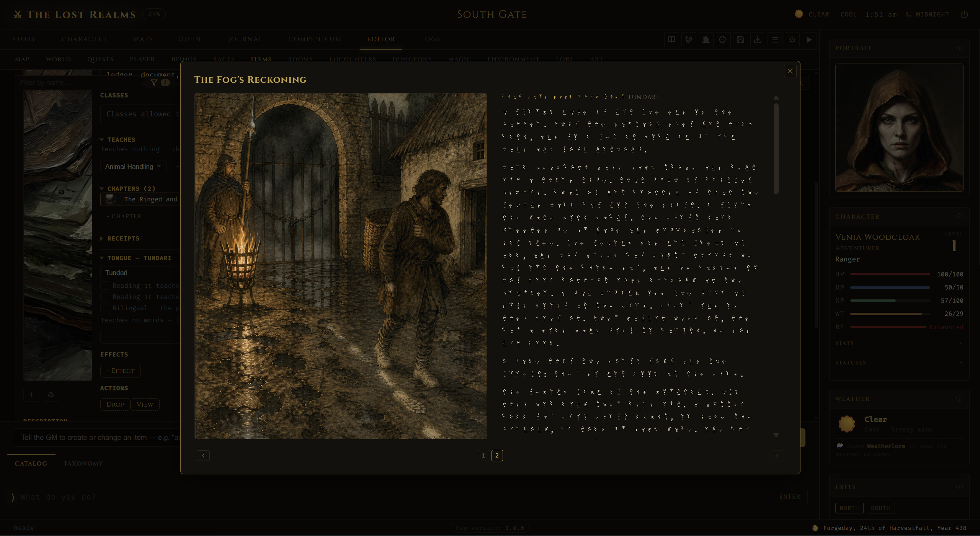Click the book text scrollbar thumb
The image size is (980, 536).
pyautogui.click(x=776, y=149)
